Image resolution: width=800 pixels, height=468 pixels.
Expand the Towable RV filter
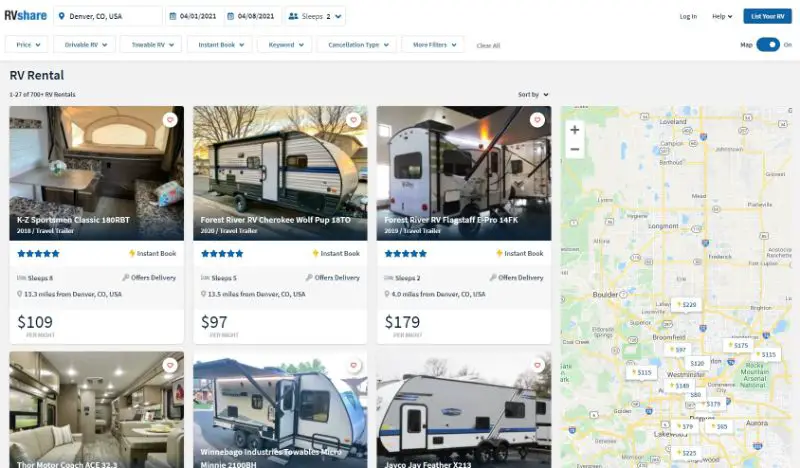151,44
